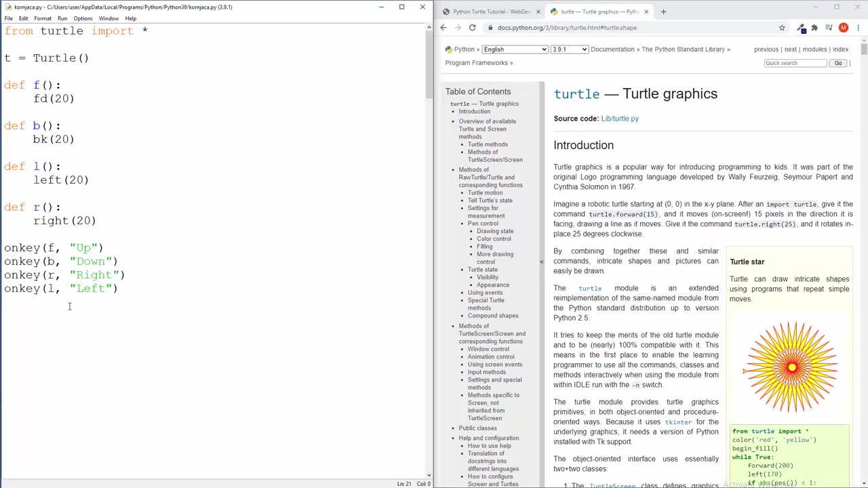Click the 'from turtle import *' code line
Image resolution: width=868 pixels, height=488 pixels.
[76, 31]
